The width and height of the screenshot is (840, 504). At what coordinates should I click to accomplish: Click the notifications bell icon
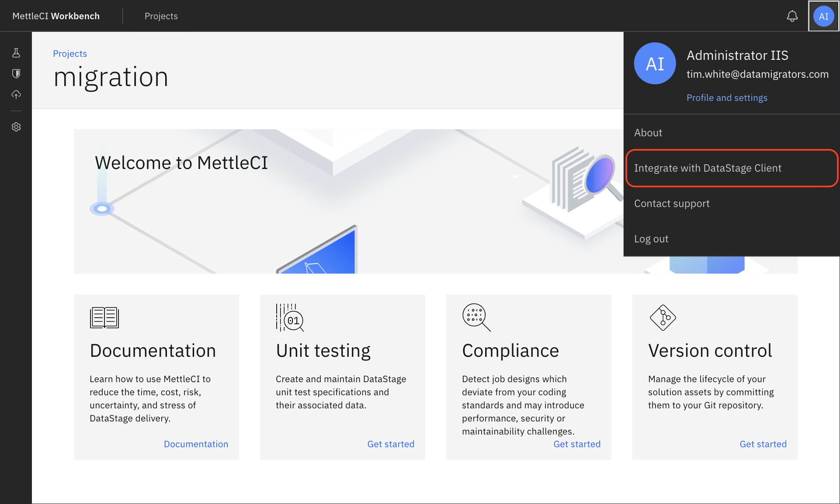tap(792, 16)
